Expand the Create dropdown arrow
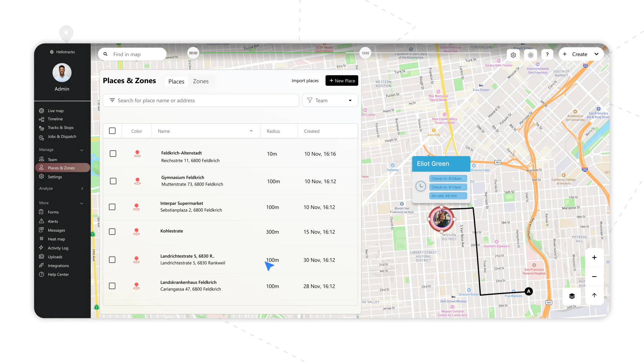The image size is (644, 362). click(x=596, y=54)
